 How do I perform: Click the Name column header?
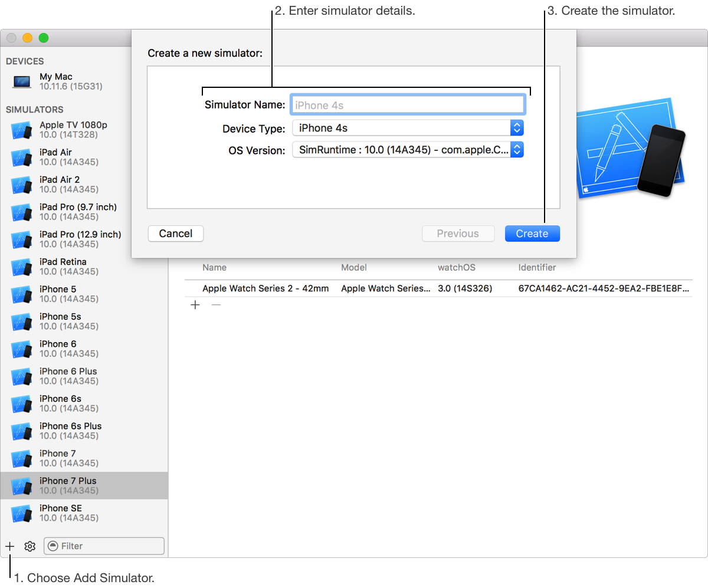(214, 267)
